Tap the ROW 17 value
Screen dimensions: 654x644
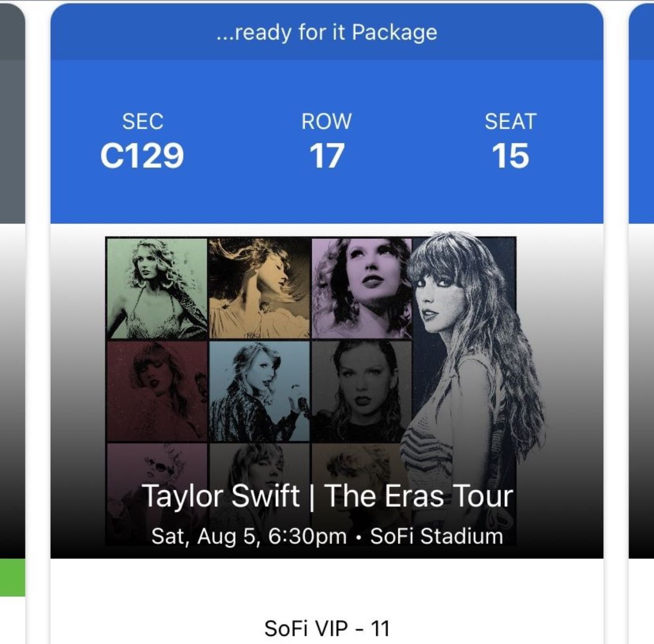point(326,155)
